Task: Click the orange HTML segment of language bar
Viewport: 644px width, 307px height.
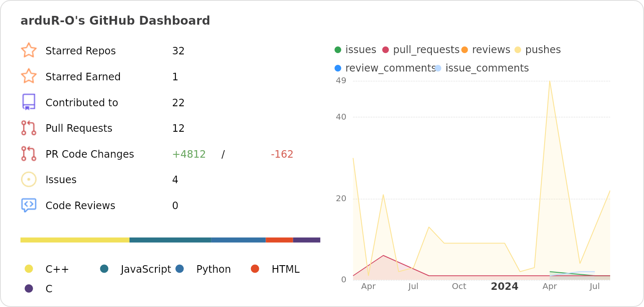Action: pos(279,240)
